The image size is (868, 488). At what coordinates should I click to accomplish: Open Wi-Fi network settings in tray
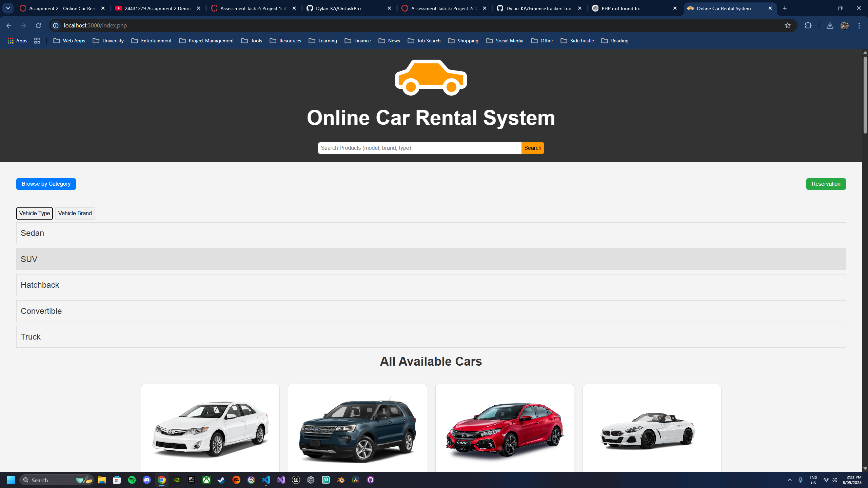pyautogui.click(x=826, y=480)
